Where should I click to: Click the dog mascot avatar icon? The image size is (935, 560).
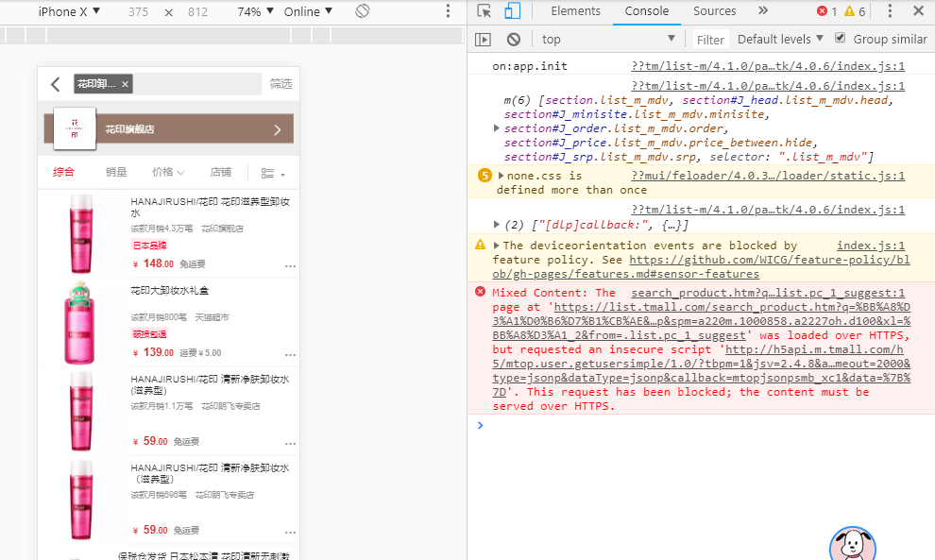852,543
